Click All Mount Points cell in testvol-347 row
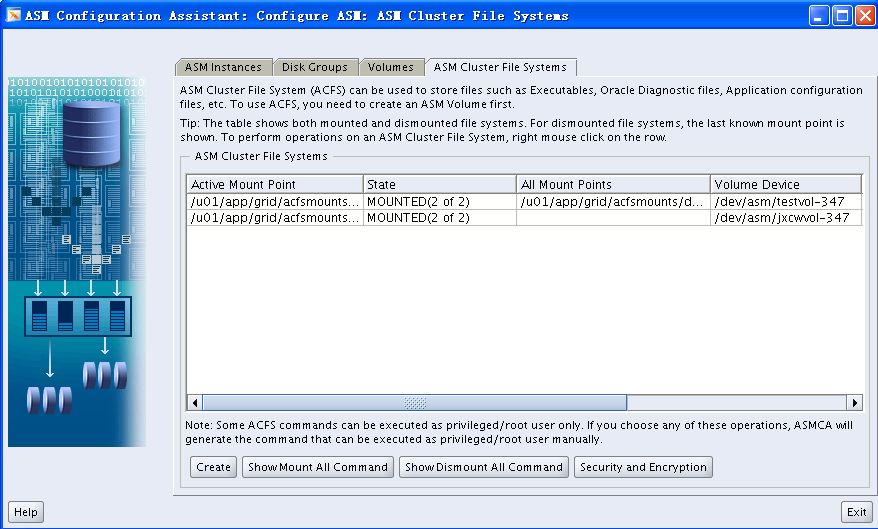878x529 pixels. click(x=613, y=202)
